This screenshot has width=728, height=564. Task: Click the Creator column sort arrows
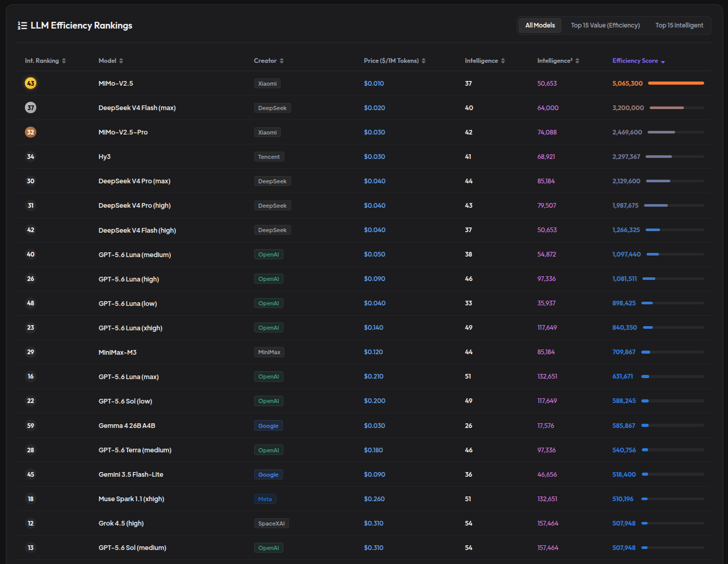point(282,61)
